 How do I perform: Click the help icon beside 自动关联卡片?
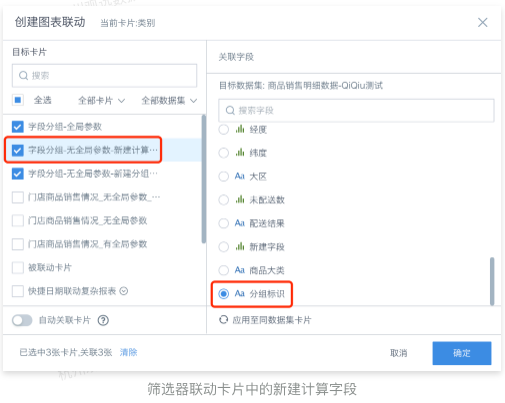click(x=103, y=320)
